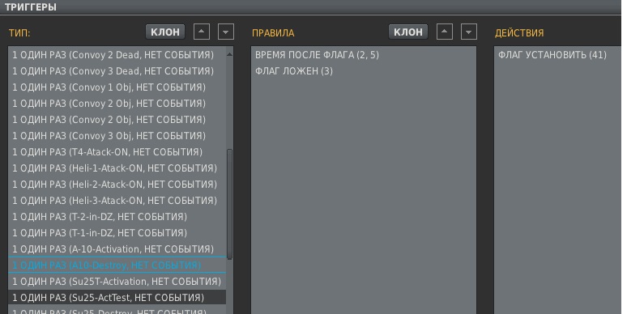This screenshot has height=314, width=644.
Task: Select the Convoy 2 Dead trigger
Action: pos(117,54)
